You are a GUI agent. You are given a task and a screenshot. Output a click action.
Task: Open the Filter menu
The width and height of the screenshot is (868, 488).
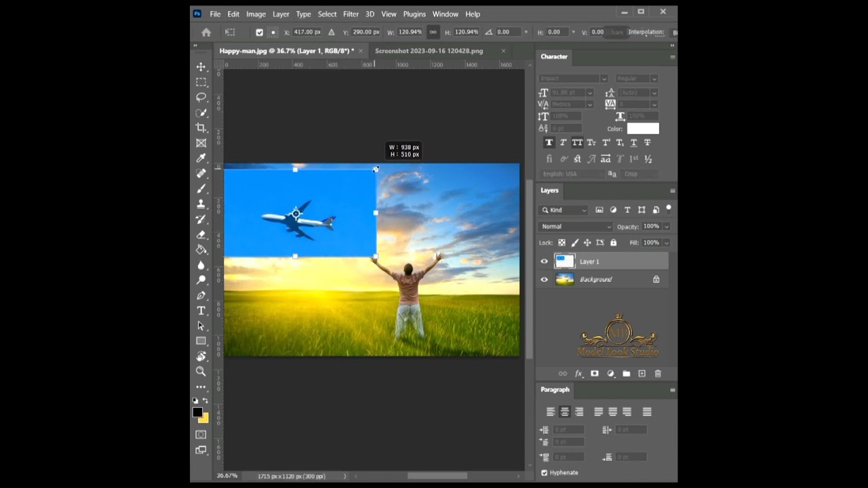pyautogui.click(x=351, y=14)
